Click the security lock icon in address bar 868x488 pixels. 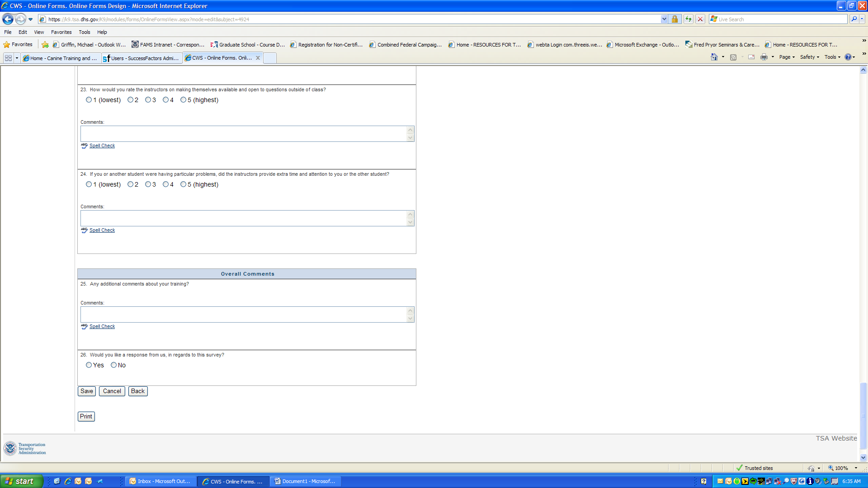point(675,19)
